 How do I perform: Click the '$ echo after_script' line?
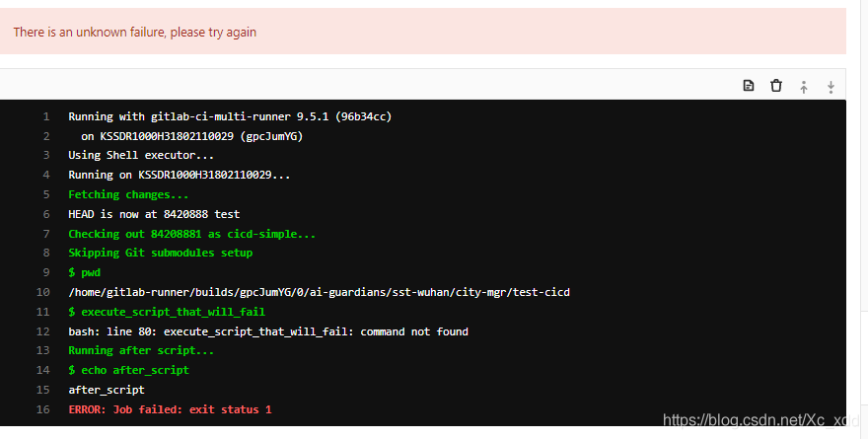tap(129, 370)
